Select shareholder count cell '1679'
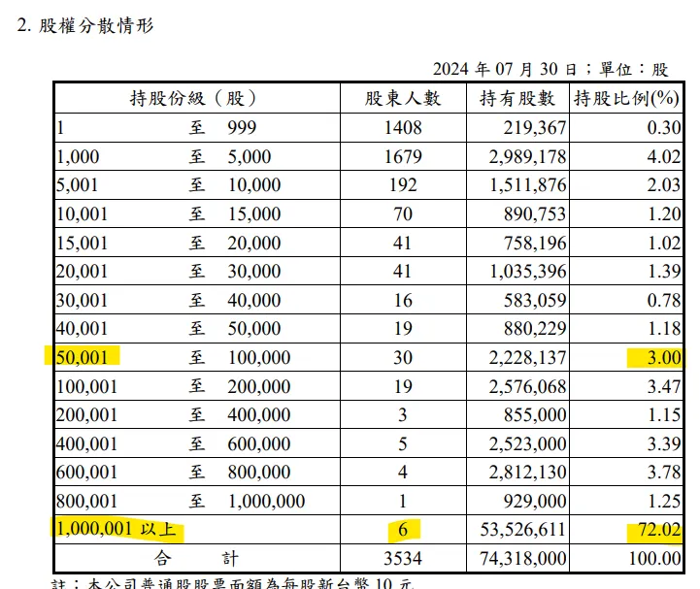The height and width of the screenshot is (589, 700). [x=403, y=156]
